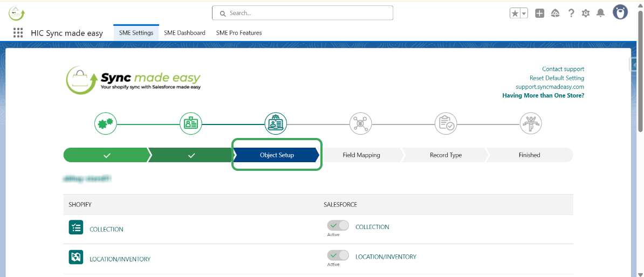Click the Shopify LOCATION/INVENTORY label
Viewport: 644px width, 277px height.
point(120,259)
